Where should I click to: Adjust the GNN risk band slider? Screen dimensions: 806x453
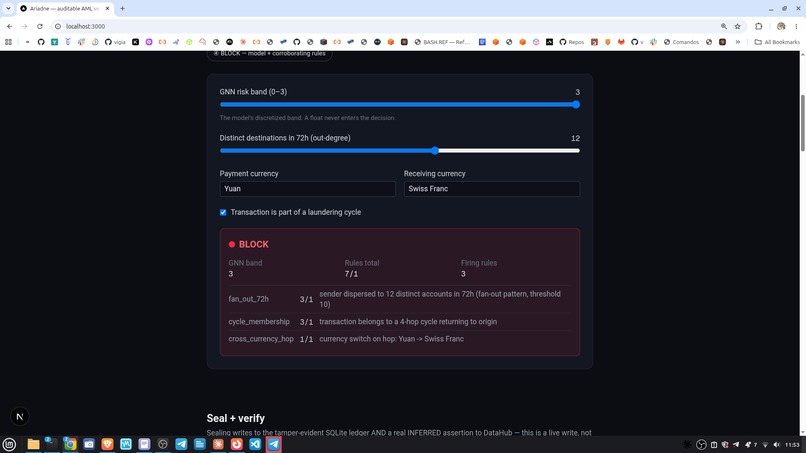(x=399, y=104)
